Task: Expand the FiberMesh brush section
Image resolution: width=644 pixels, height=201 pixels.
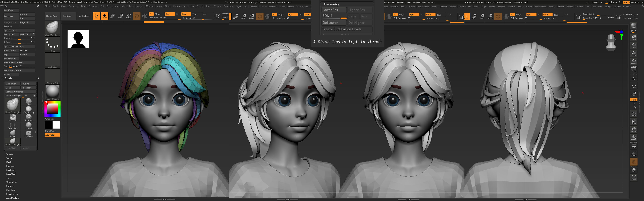Action: pos(11,174)
